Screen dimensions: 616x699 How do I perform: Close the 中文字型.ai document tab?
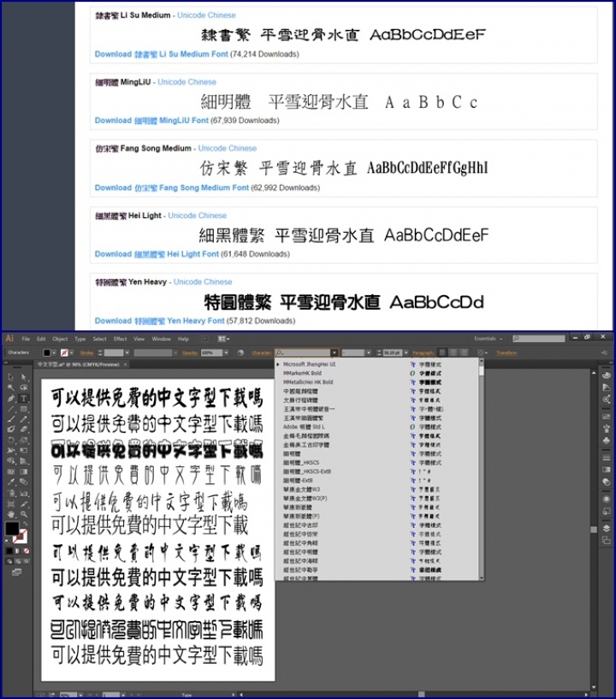pyautogui.click(x=125, y=364)
